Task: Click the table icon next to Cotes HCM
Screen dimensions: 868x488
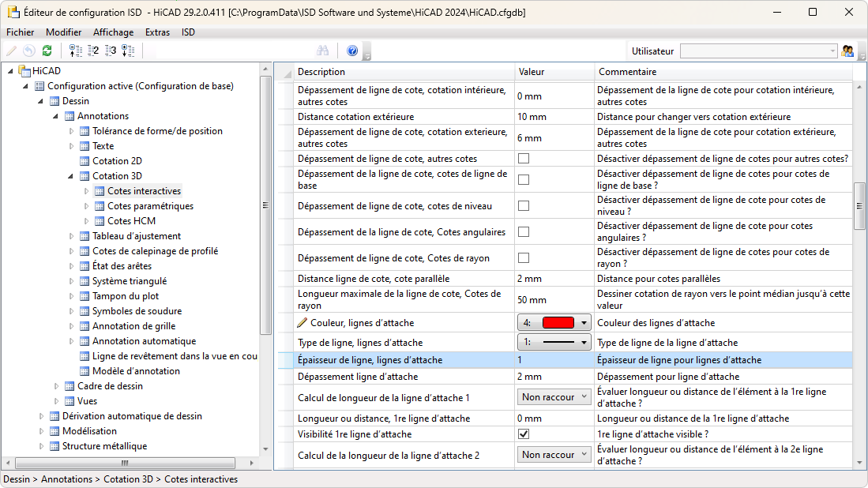Action: 99,221
